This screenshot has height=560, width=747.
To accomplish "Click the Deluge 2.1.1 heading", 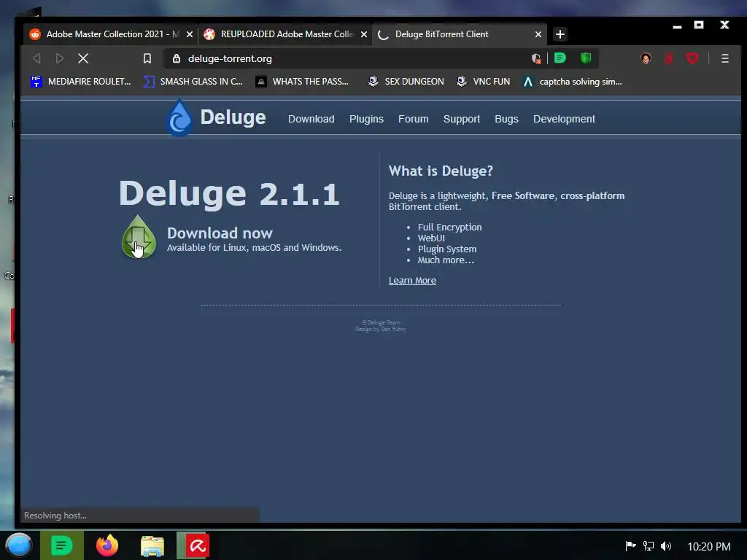I will point(229,194).
